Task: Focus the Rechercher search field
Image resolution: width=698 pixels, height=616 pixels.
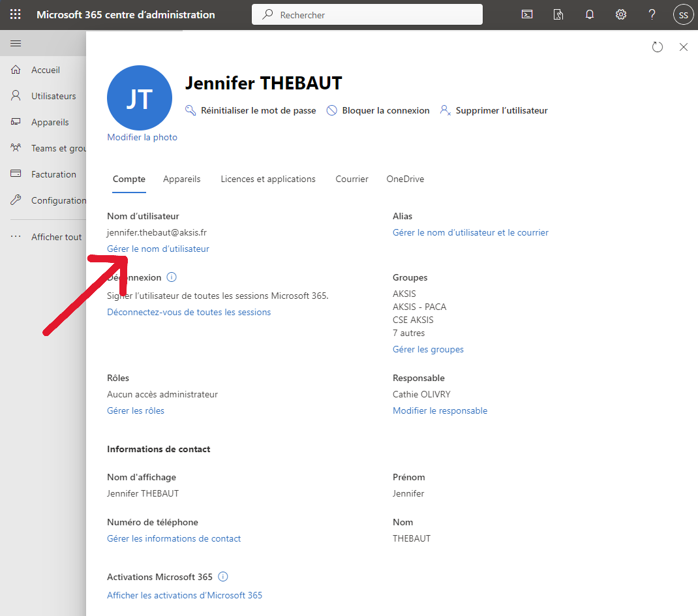Action: [x=367, y=15]
